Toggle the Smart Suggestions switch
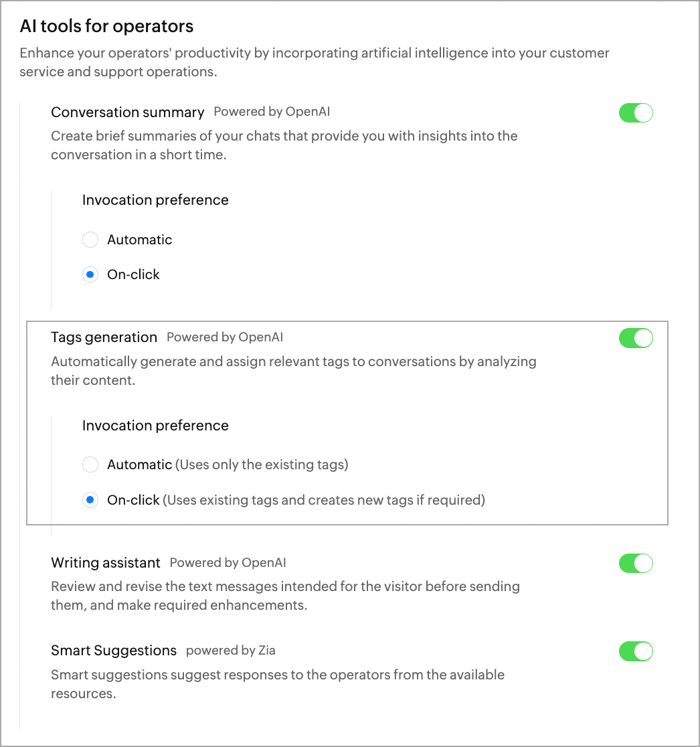This screenshot has width=700, height=747. point(635,651)
